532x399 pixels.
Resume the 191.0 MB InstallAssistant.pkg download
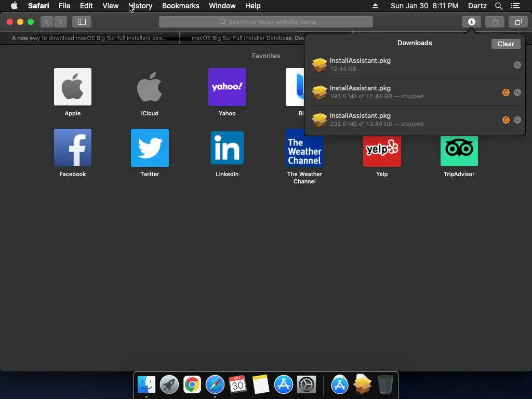506,92
